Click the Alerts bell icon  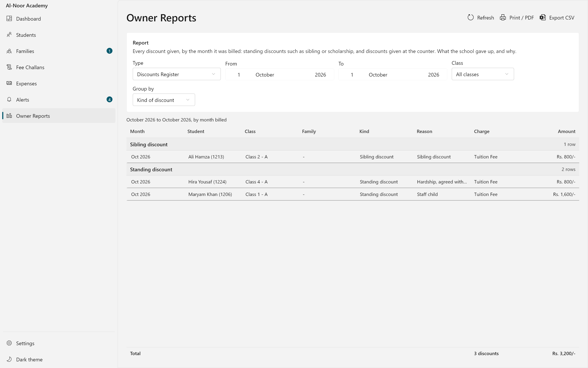[9, 100]
